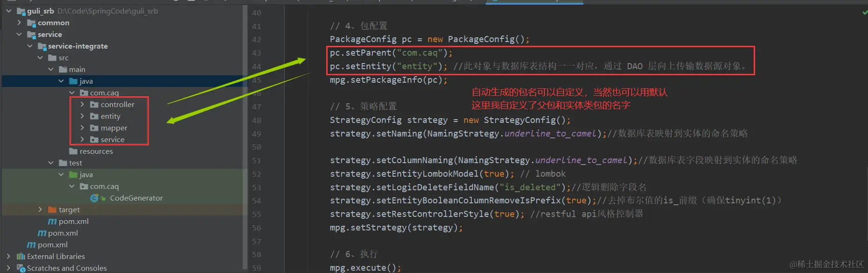Expand the target folder
The image size is (868, 273).
[x=41, y=209]
